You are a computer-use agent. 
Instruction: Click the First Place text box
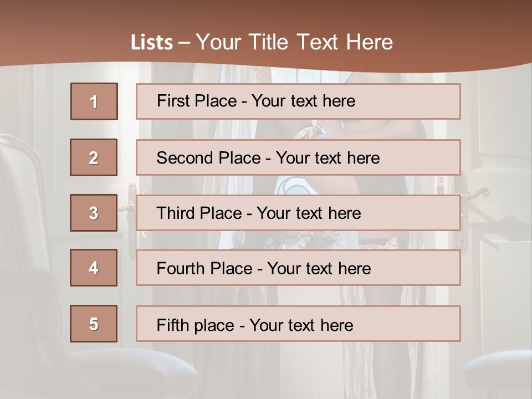coord(298,101)
